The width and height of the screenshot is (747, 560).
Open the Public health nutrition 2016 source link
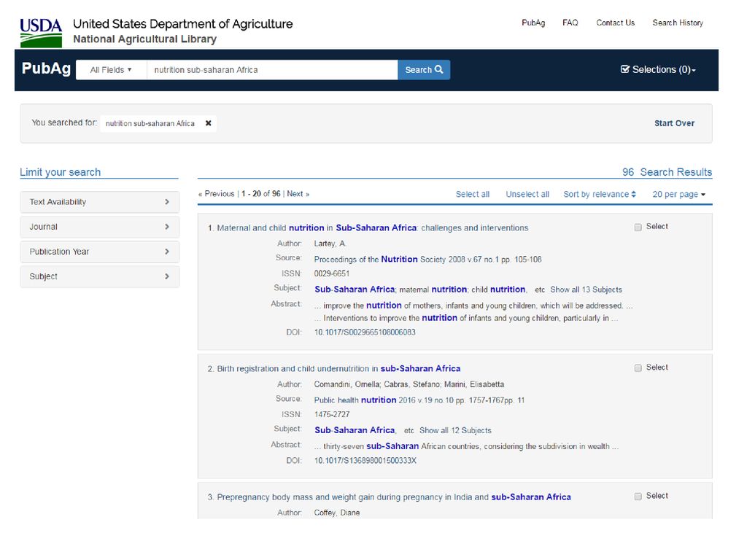tap(419, 400)
